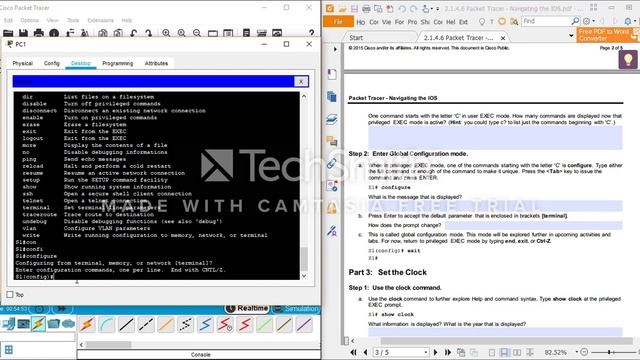640x360 pixels.
Task: Open the Physical tab of PC1
Action: pyautogui.click(x=22, y=63)
